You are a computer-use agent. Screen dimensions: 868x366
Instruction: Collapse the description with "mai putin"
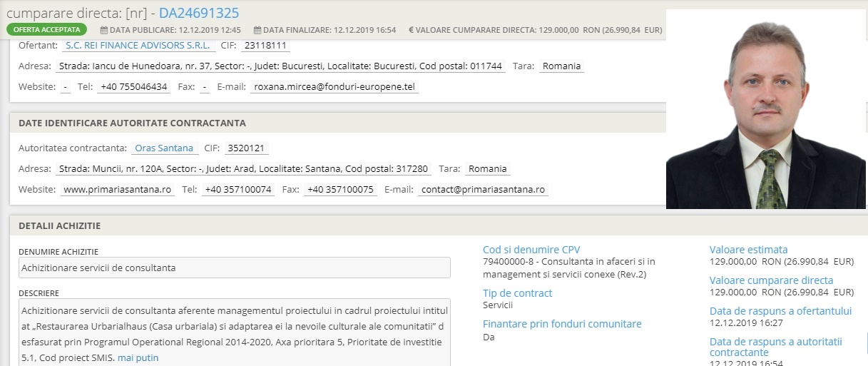pos(138,357)
